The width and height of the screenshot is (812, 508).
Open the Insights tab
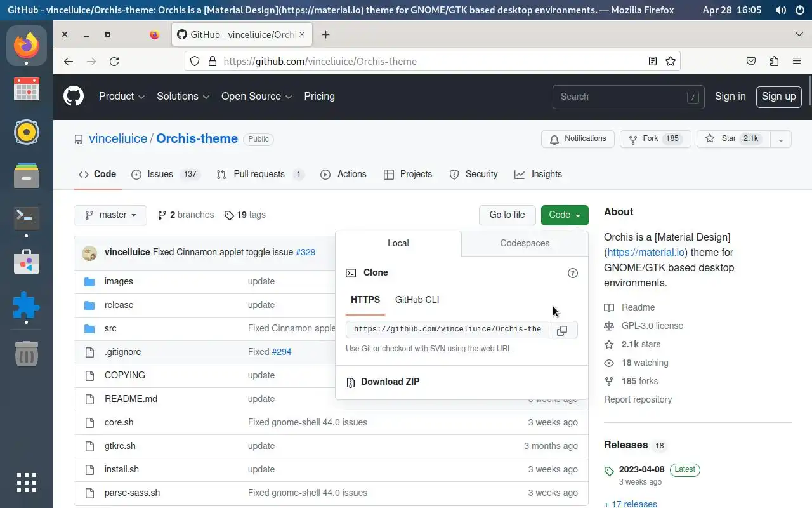click(x=538, y=175)
